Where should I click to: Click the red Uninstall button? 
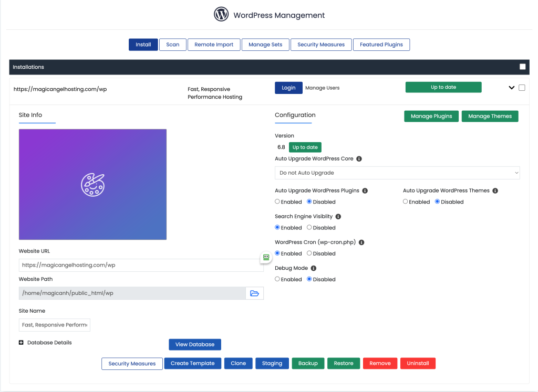click(418, 363)
